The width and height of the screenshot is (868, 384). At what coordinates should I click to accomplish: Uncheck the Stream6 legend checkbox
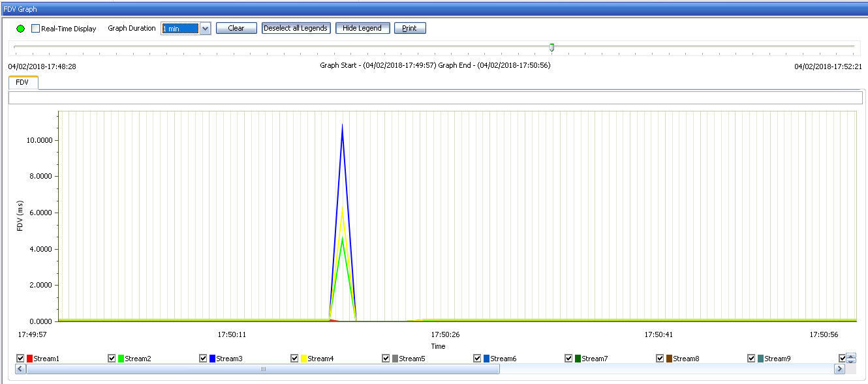point(477,358)
